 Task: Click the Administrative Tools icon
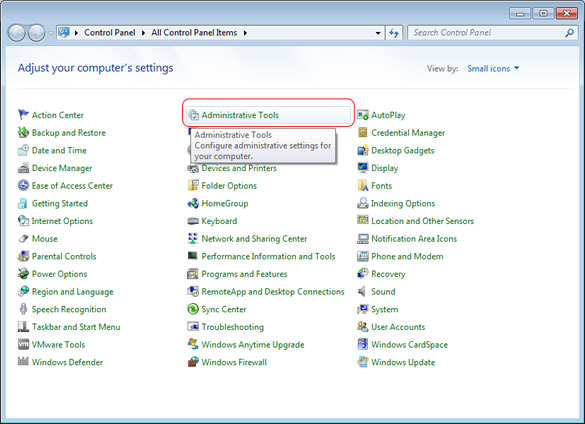[x=193, y=115]
